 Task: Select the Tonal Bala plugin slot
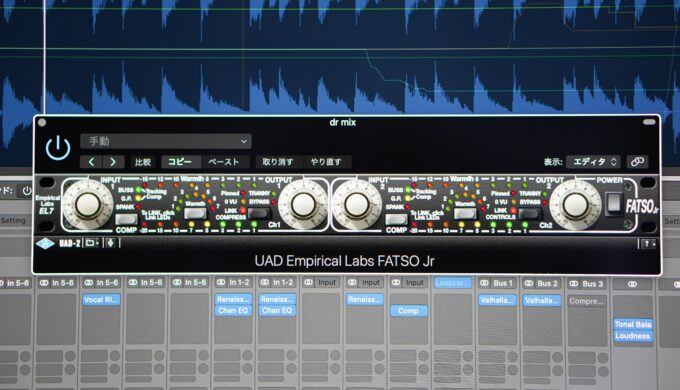pos(633,324)
